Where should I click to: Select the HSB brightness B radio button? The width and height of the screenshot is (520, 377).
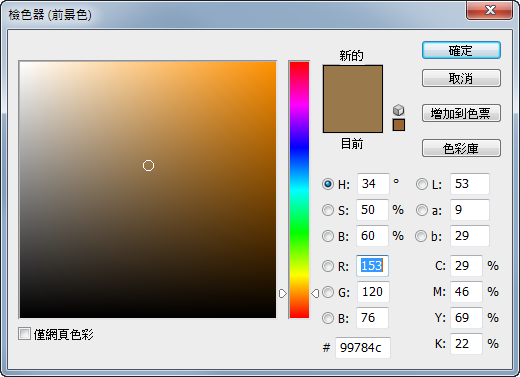point(328,236)
